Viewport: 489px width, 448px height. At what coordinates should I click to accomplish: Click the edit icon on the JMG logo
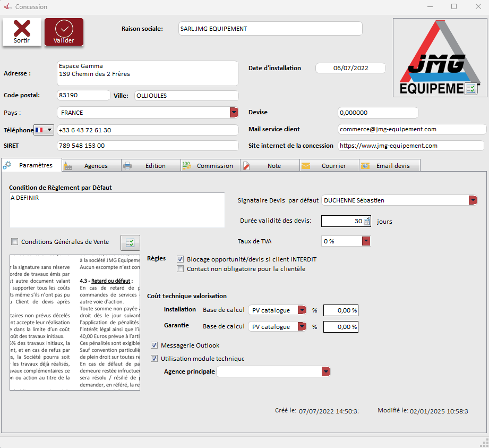pos(470,89)
